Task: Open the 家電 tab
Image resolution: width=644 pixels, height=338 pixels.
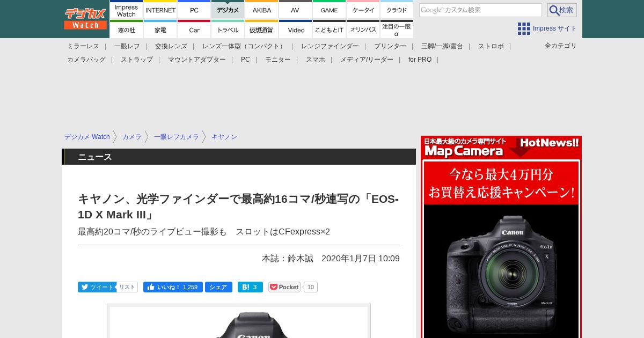Action: point(160,30)
